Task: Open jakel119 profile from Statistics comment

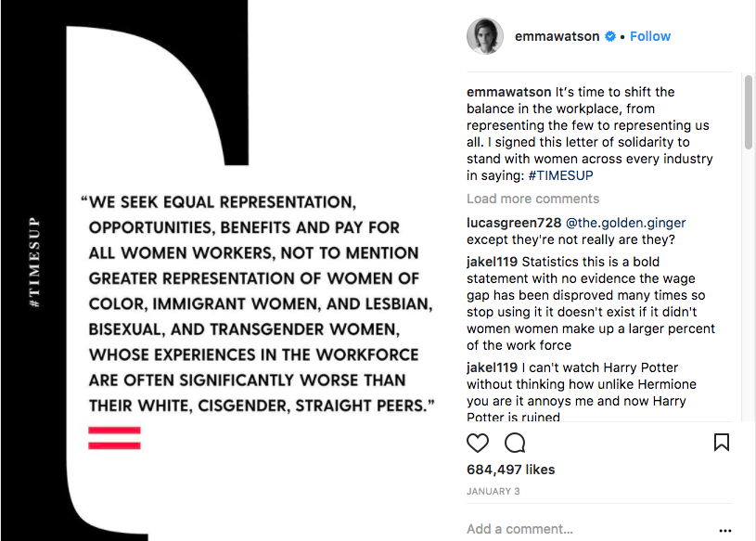Action: (492, 263)
